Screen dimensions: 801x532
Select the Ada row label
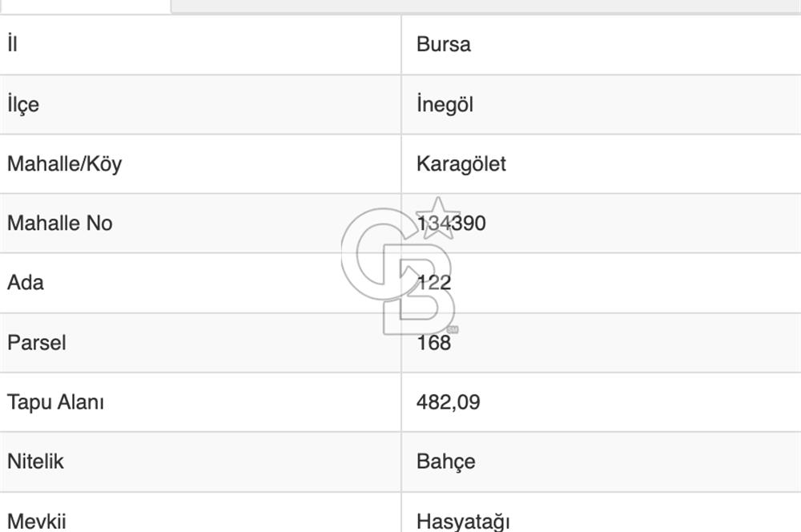24,283
